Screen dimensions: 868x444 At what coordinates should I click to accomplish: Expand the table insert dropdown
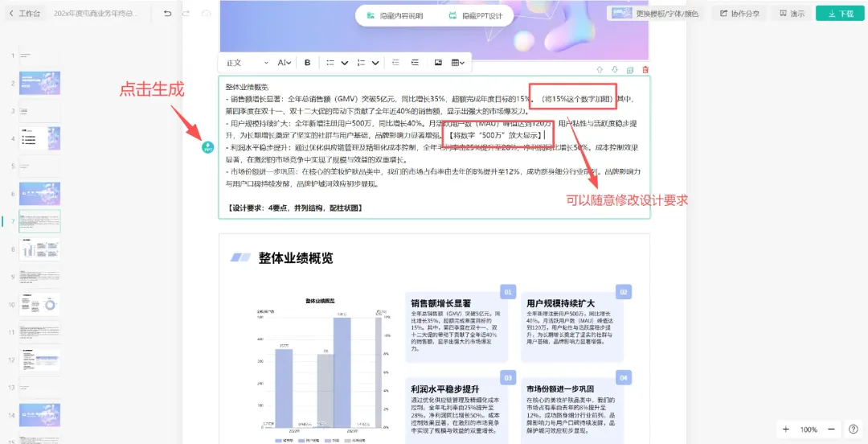tap(459, 63)
